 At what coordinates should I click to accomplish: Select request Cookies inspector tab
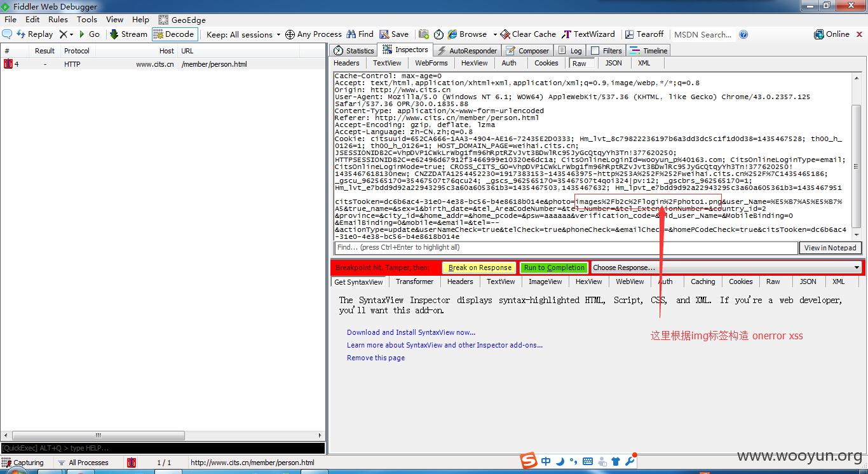pos(546,63)
